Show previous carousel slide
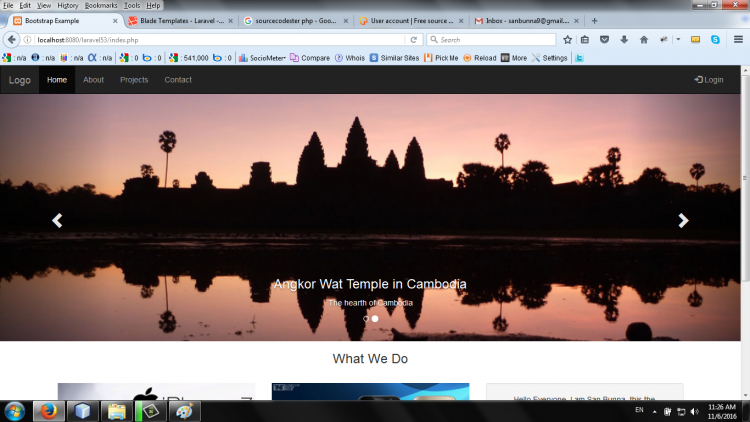The height and width of the screenshot is (422, 750). click(57, 221)
